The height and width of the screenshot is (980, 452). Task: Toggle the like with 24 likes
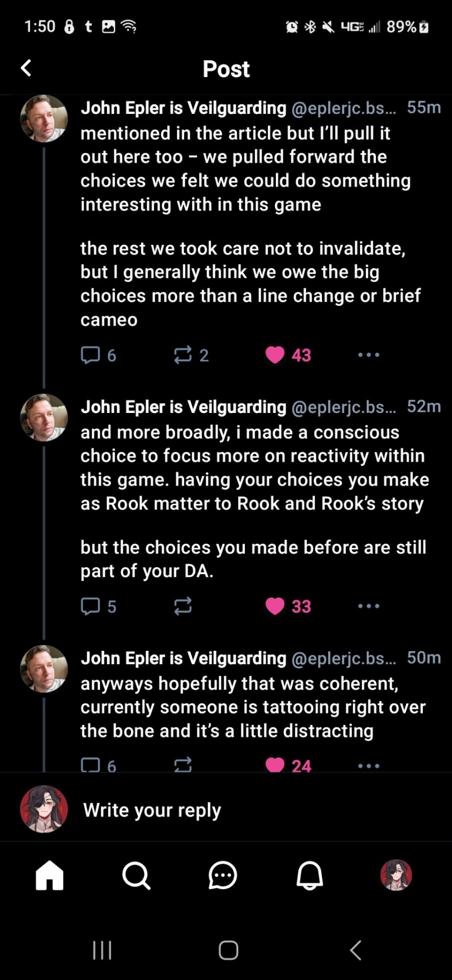[275, 765]
